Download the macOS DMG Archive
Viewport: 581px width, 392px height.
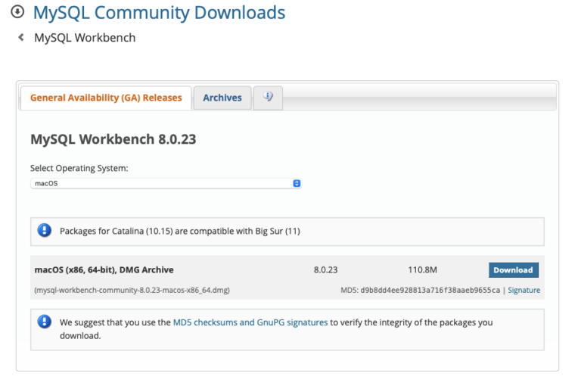point(513,270)
